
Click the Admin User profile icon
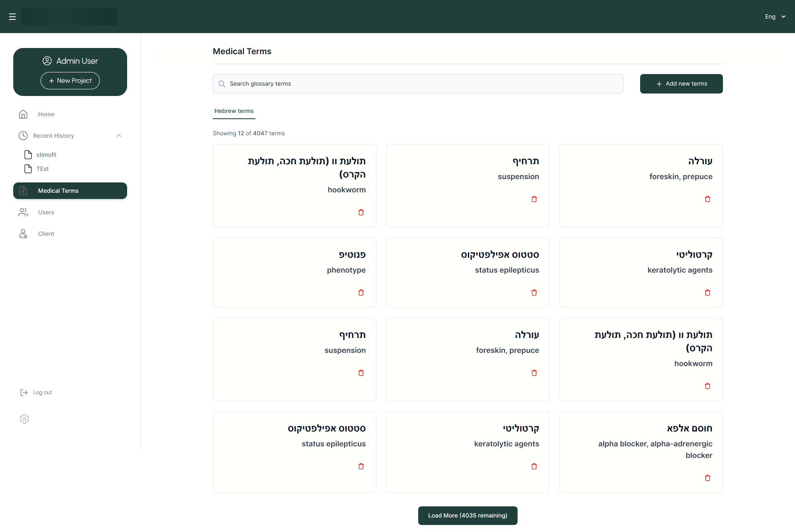tap(47, 61)
